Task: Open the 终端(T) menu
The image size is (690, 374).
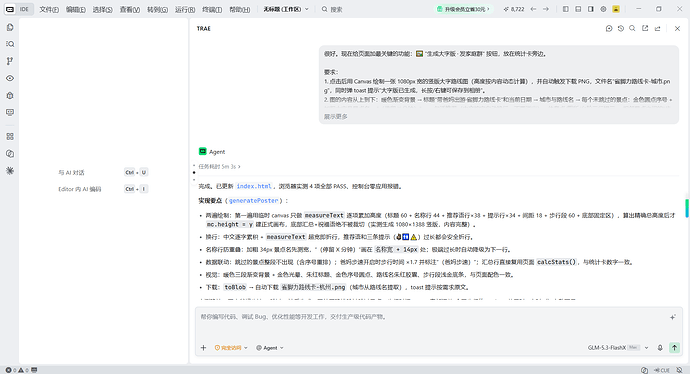Action: tap(212, 9)
